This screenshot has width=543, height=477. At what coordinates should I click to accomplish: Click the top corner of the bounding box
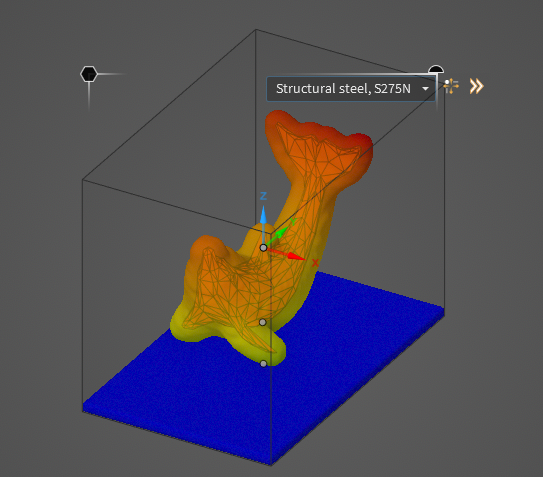pyautogui.click(x=256, y=30)
